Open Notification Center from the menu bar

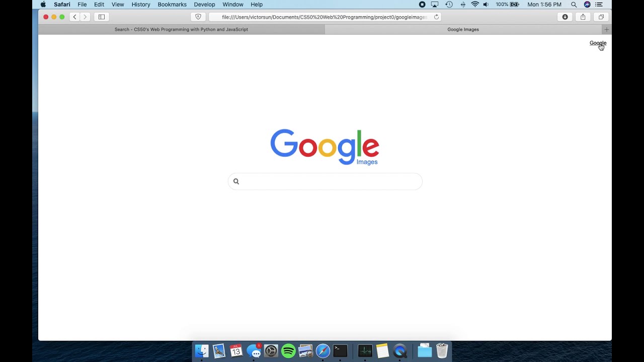[599, 5]
